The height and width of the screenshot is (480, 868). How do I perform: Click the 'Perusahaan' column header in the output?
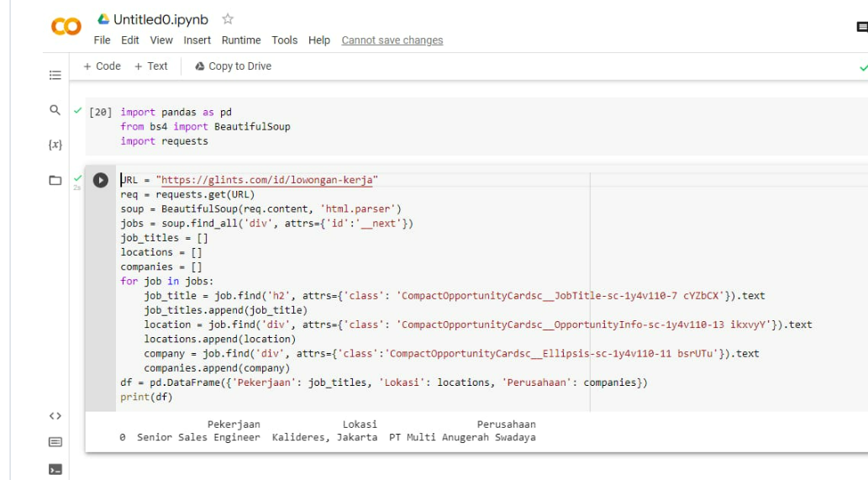pos(507,425)
